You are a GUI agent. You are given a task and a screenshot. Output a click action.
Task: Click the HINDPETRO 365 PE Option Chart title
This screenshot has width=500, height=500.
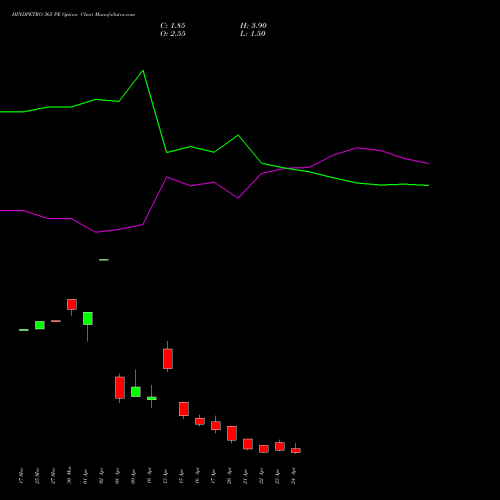[x=73, y=15]
